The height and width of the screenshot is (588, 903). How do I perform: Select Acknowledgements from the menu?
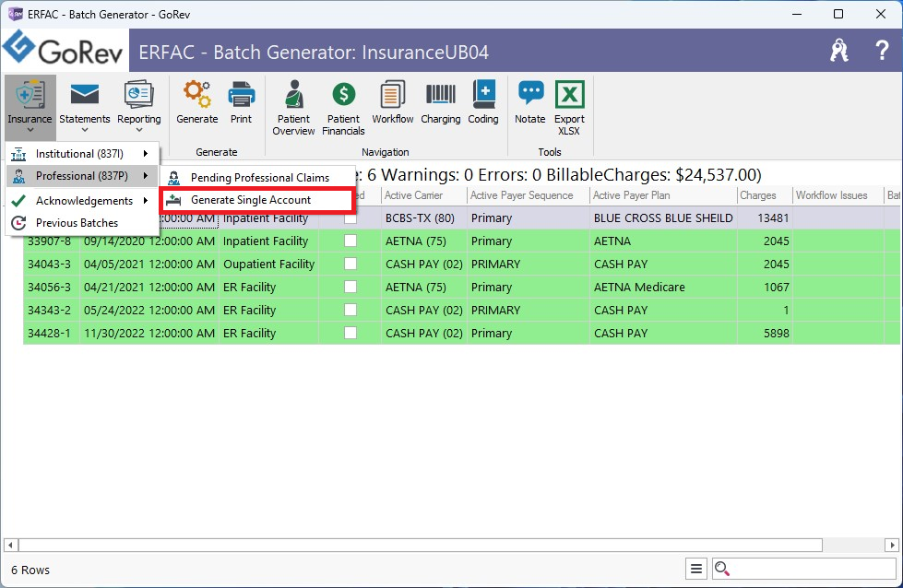(x=82, y=200)
